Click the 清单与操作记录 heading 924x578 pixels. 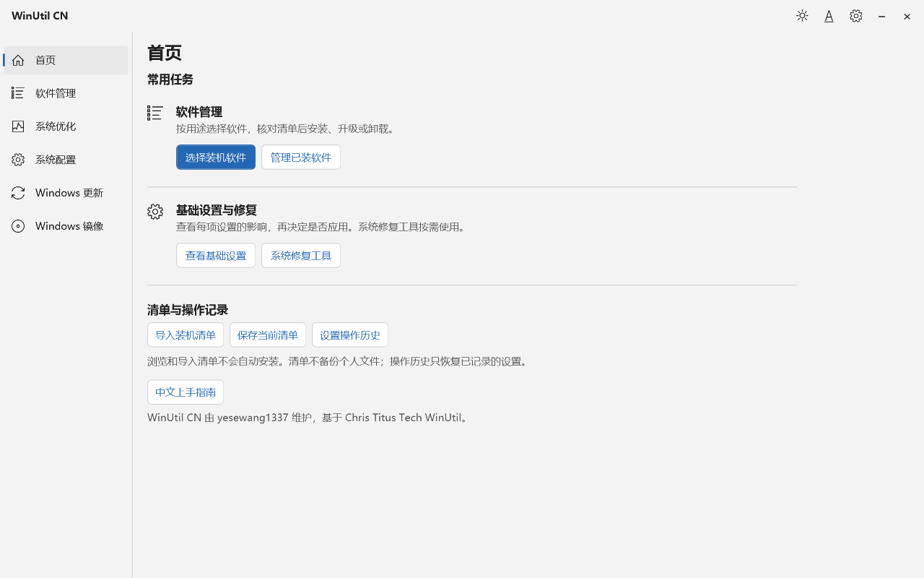188,310
